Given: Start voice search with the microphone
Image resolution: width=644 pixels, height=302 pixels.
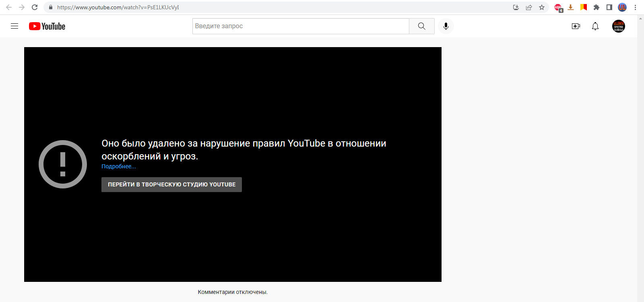Looking at the screenshot, I should tap(446, 26).
